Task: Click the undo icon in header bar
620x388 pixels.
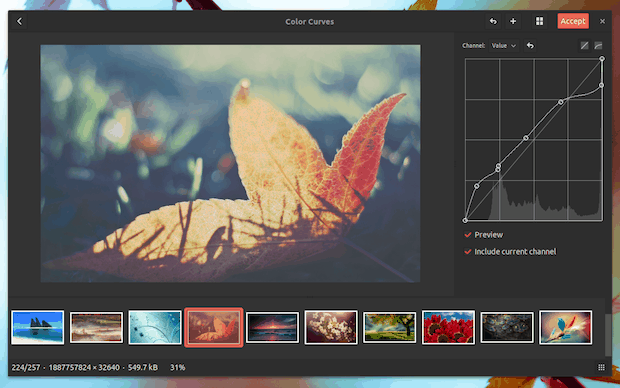Action: 493,21
